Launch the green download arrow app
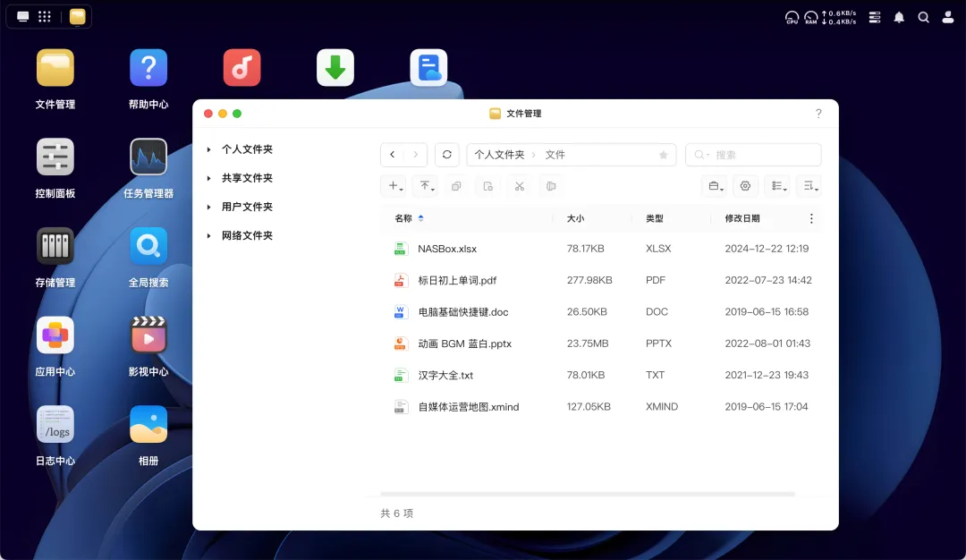Screen dimensions: 966x560 (x=335, y=68)
